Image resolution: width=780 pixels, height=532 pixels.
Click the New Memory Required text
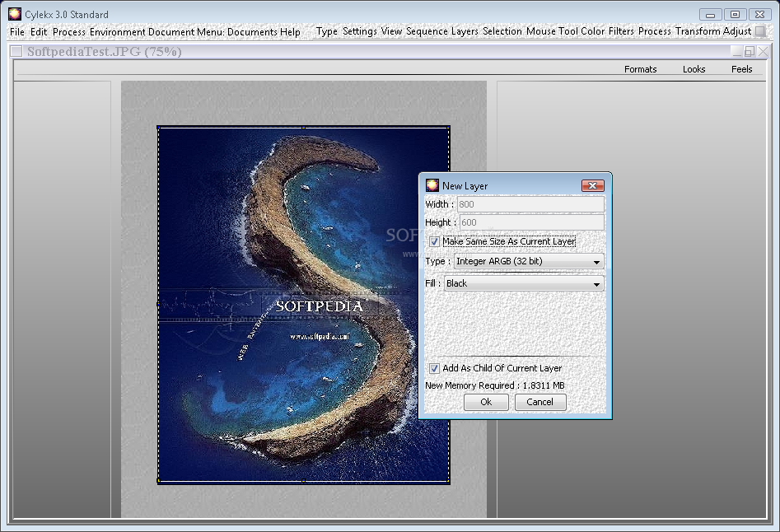[x=494, y=386]
